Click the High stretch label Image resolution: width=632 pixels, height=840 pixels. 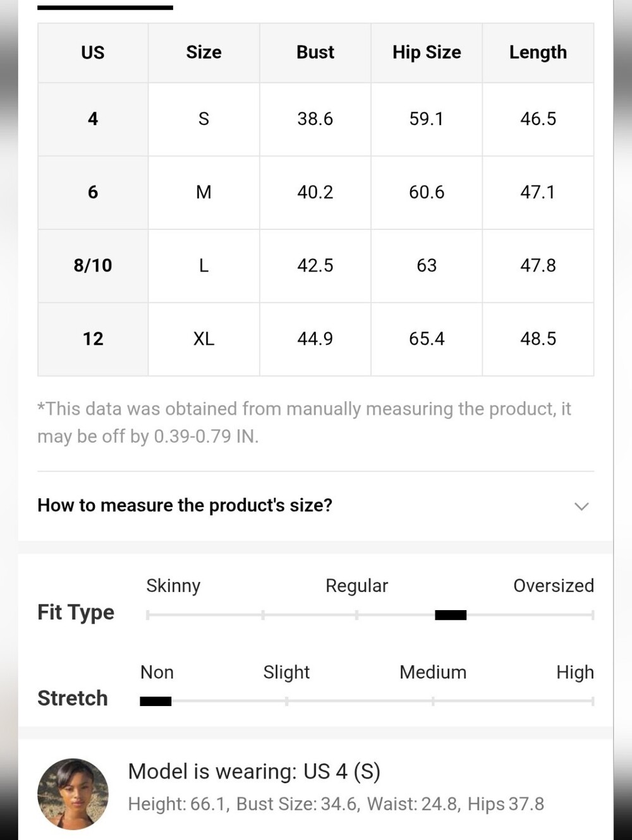tap(575, 672)
